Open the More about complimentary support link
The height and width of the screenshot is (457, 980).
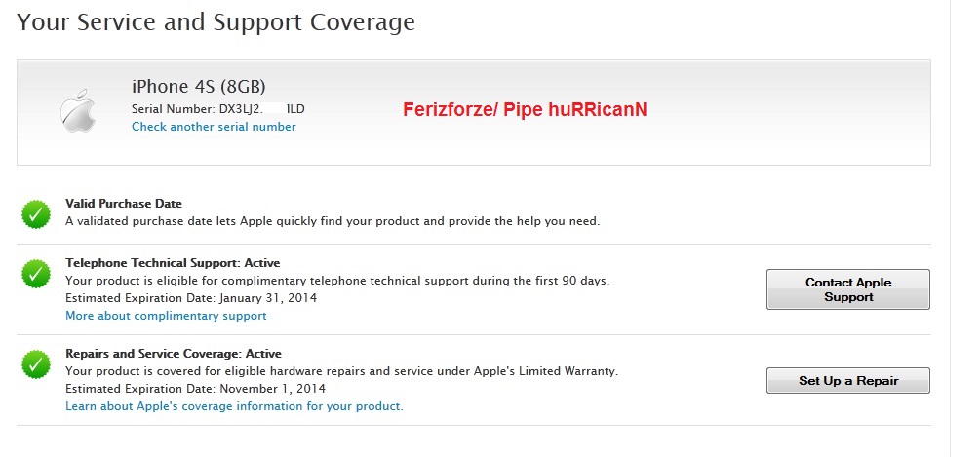tap(166, 316)
